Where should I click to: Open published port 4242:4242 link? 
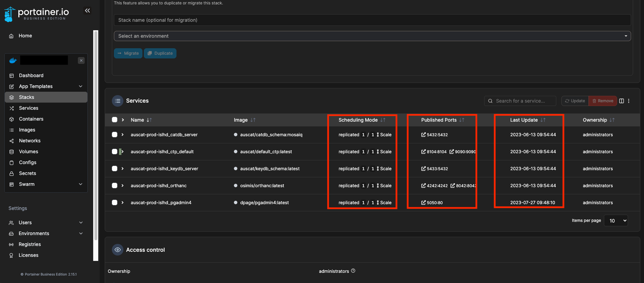pos(435,186)
